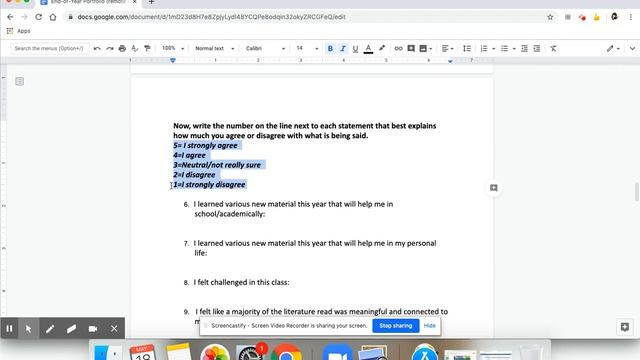Open Google Chrome in the Dock
Image resolution: width=640 pixels, height=360 pixels.
pos(286,353)
